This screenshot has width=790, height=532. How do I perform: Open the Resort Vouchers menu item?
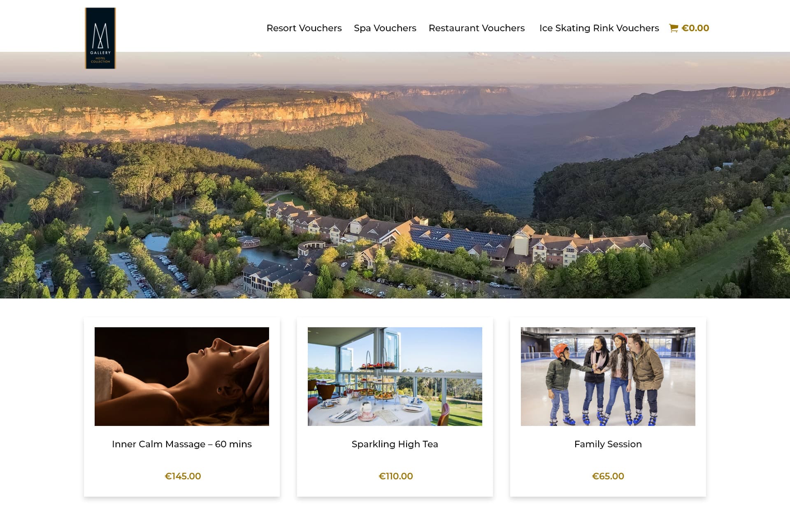tap(304, 28)
